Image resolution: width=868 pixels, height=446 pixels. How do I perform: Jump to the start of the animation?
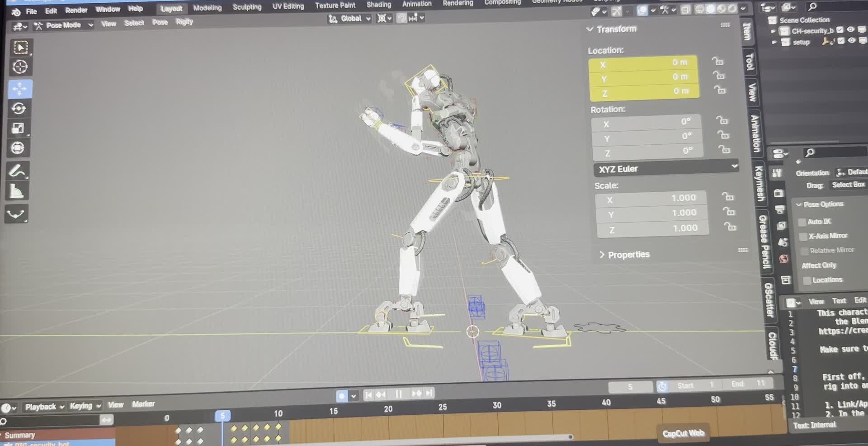pyautogui.click(x=368, y=394)
